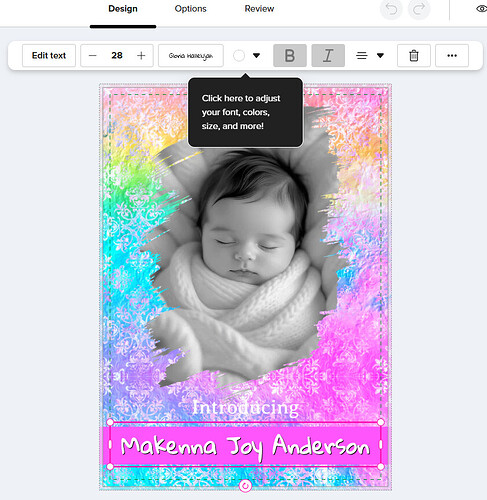Expand the text alignment dropdown arrow
The width and height of the screenshot is (487, 500).
(x=380, y=56)
